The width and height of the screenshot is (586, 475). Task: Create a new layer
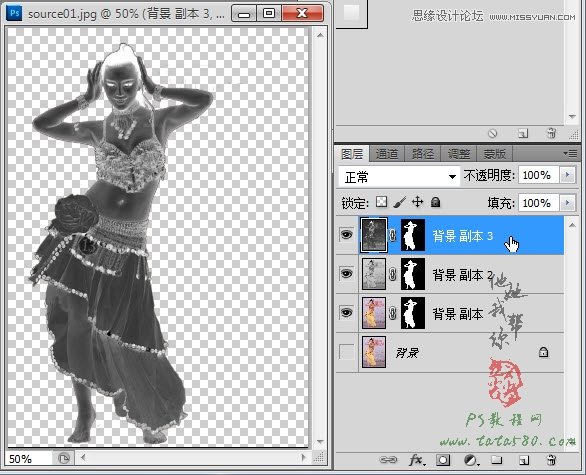pyautogui.click(x=524, y=460)
